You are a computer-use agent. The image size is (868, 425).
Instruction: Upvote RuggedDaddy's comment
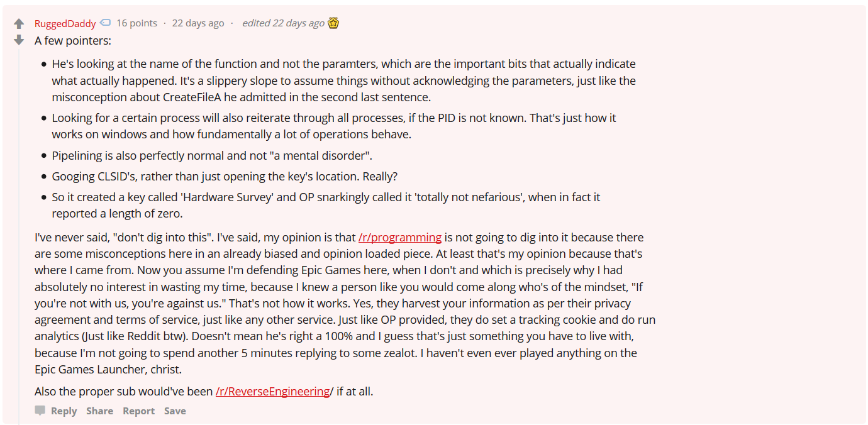pos(19,24)
